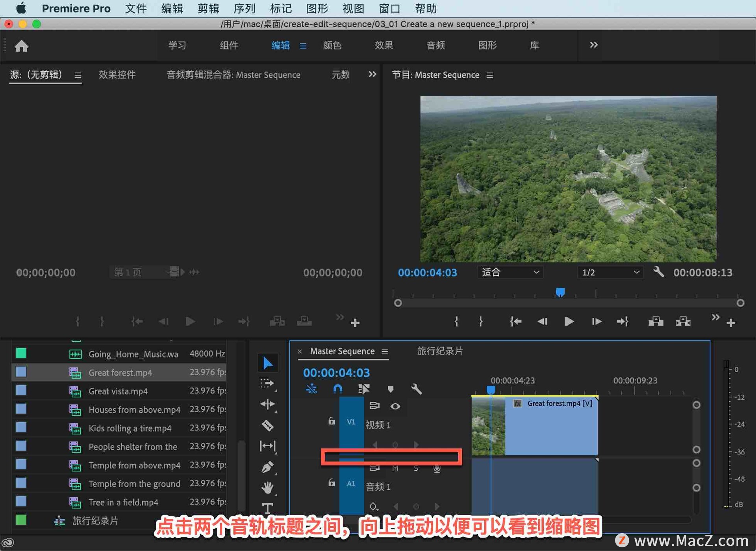This screenshot has width=756, height=551.
Task: Click the program monitor playhead marker
Action: pyautogui.click(x=560, y=292)
